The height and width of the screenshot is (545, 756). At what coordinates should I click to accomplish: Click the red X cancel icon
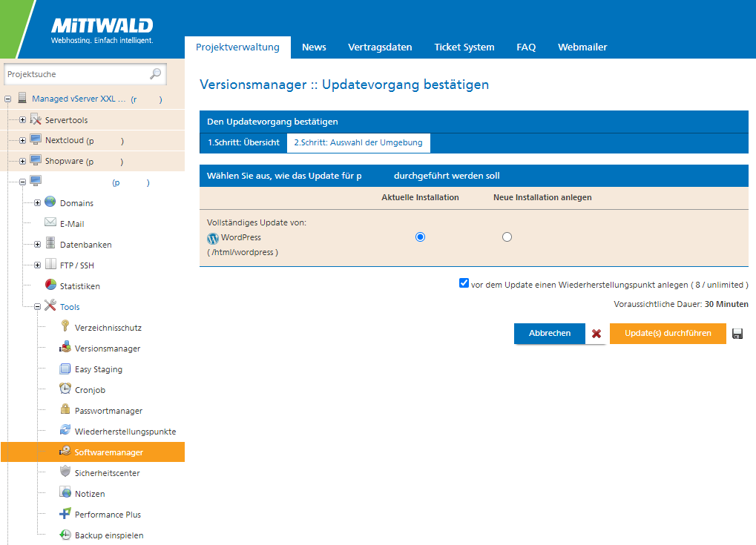596,334
